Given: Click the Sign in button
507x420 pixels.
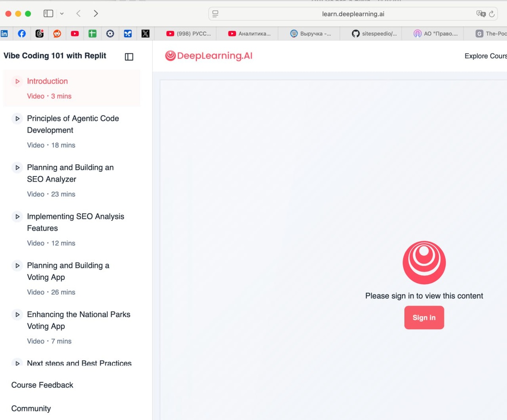Looking at the screenshot, I should point(424,317).
